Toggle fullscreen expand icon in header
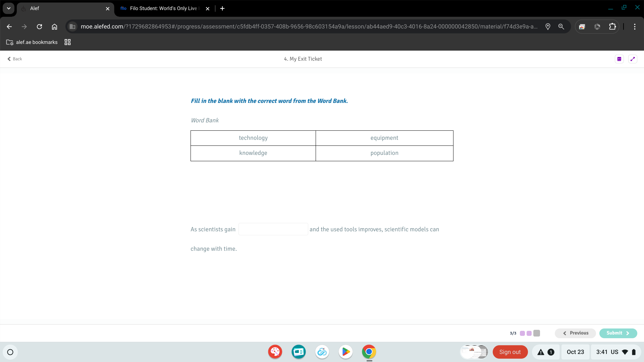 point(633,59)
